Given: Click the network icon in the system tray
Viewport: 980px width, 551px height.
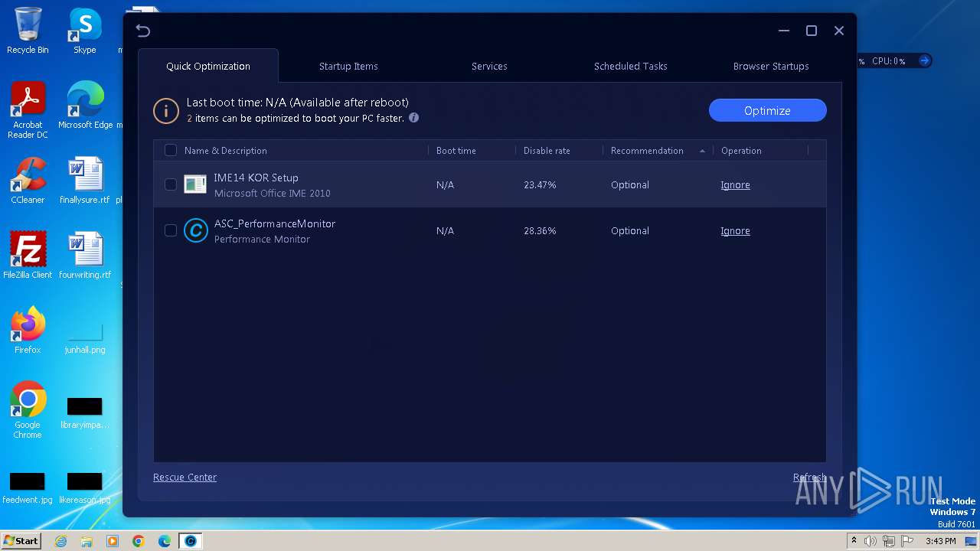Looking at the screenshot, I should [889, 541].
